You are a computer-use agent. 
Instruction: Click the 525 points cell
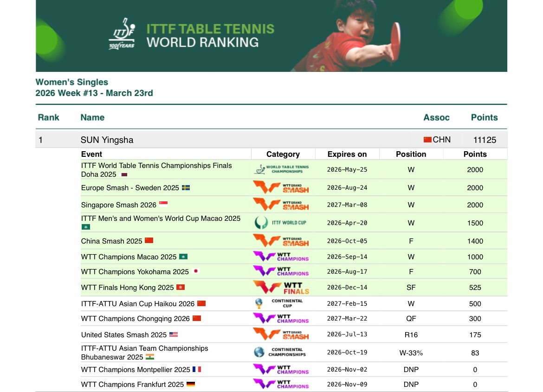pos(475,288)
